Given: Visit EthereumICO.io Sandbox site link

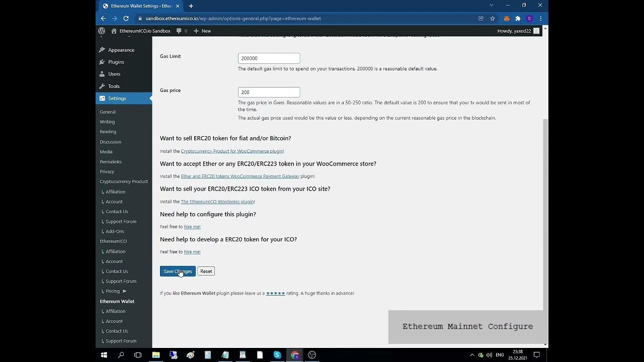Looking at the screenshot, I should [x=140, y=31].
